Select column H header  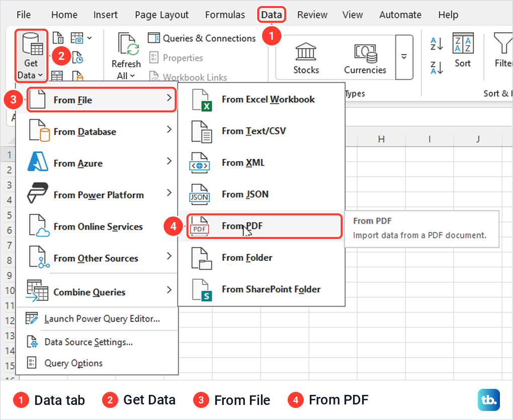point(381,139)
